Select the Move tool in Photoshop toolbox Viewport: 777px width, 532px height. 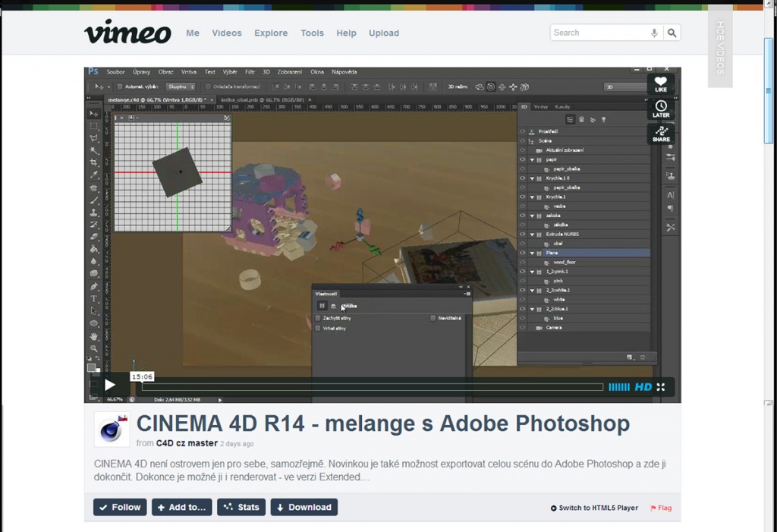93,114
